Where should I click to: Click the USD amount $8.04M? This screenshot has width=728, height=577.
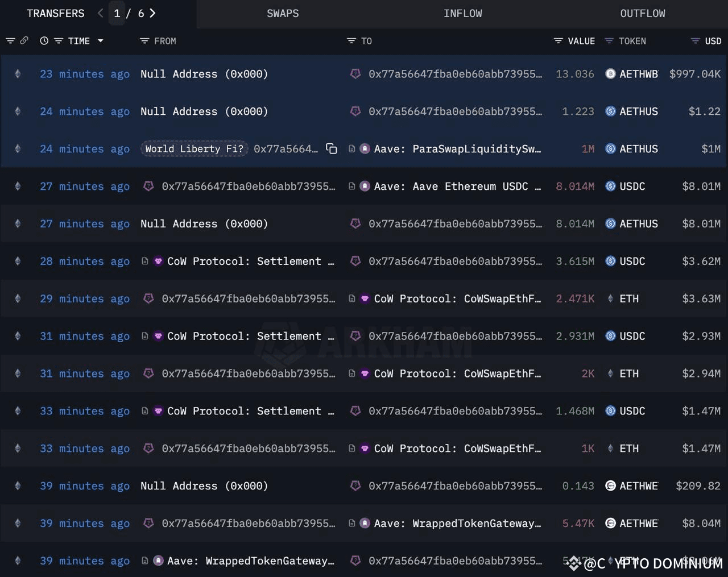[701, 524]
